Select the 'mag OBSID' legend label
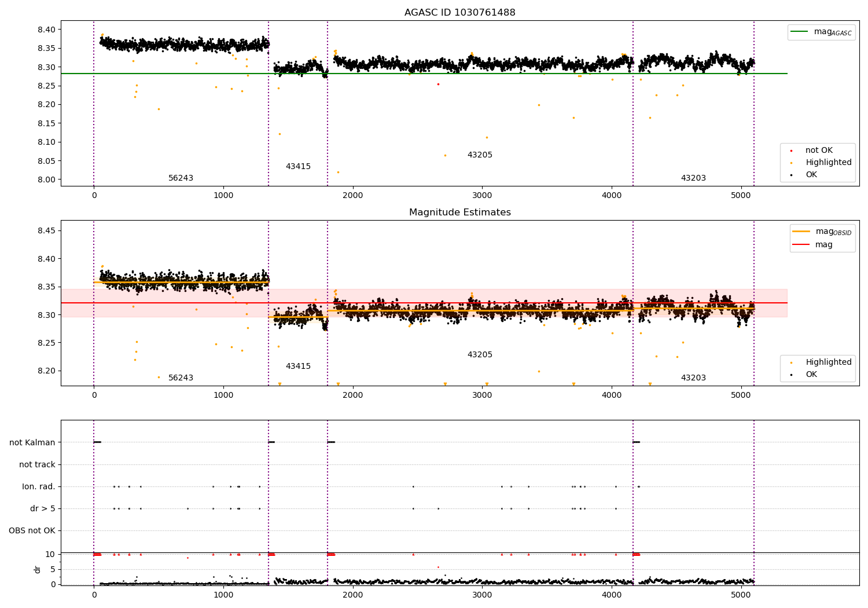 pyautogui.click(x=834, y=232)
